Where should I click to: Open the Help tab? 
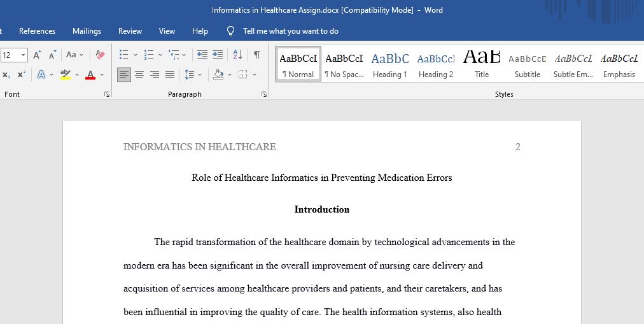(200, 31)
